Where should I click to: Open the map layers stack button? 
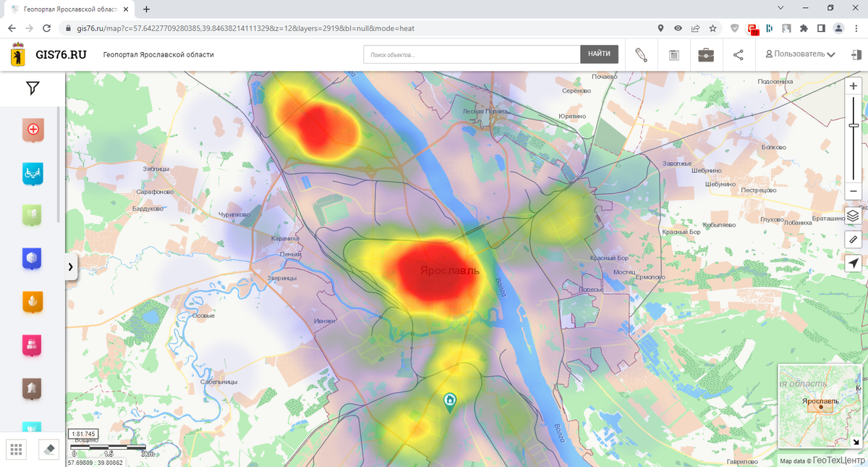click(x=854, y=216)
